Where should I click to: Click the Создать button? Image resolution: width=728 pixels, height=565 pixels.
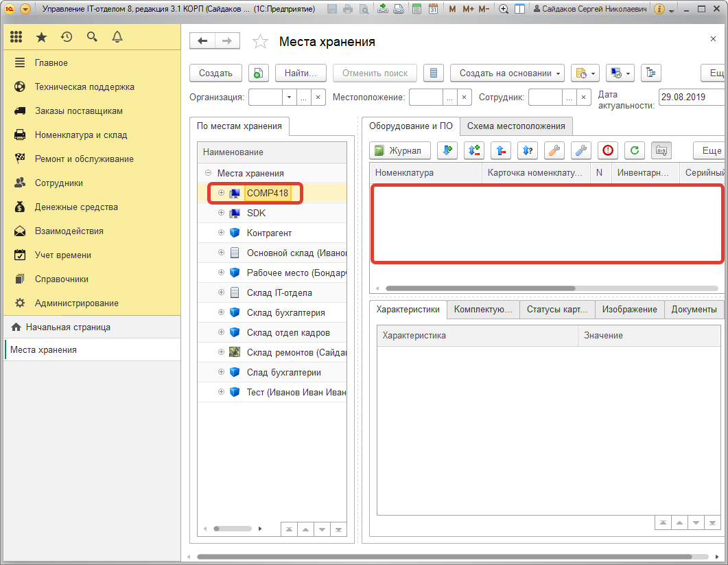216,73
